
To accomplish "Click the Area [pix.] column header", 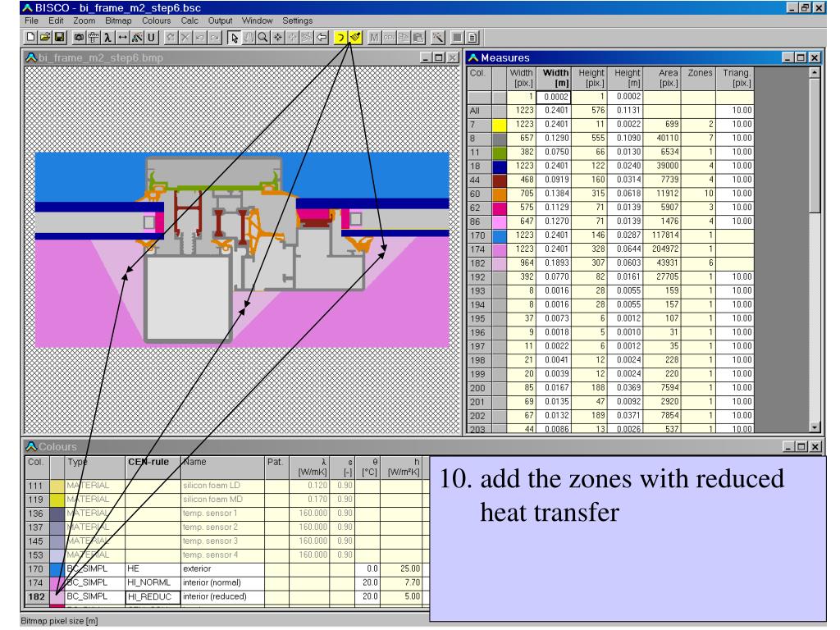I will click(x=663, y=78).
